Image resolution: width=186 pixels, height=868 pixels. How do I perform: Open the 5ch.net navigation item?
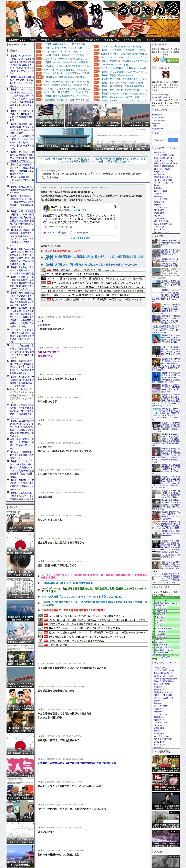click(x=151, y=39)
